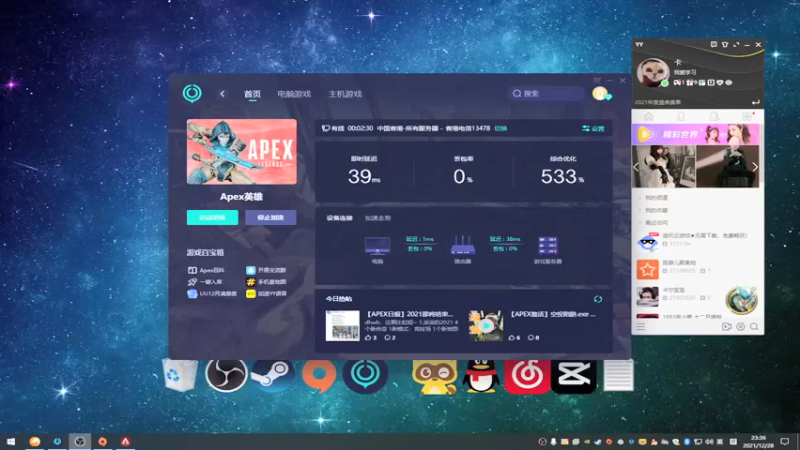Open the cloud icon toolbox item
The image size is (800, 450).
[266, 270]
